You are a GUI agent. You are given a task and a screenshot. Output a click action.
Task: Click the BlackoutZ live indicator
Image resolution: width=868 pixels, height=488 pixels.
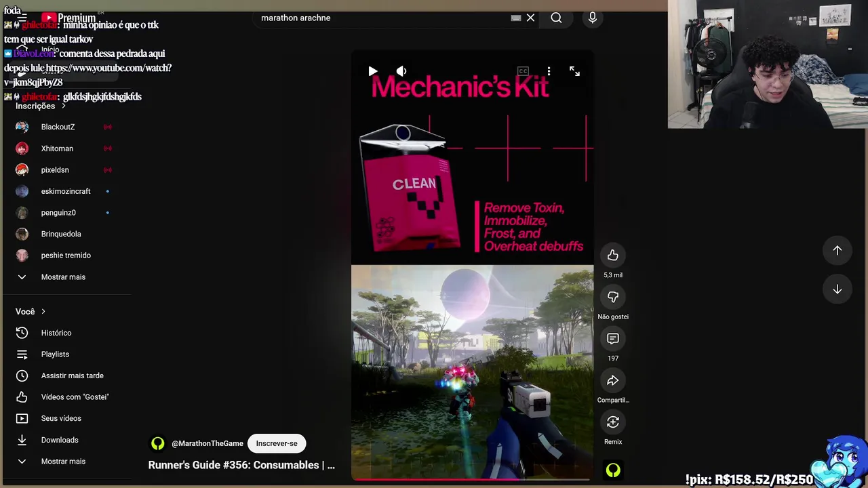tap(107, 127)
